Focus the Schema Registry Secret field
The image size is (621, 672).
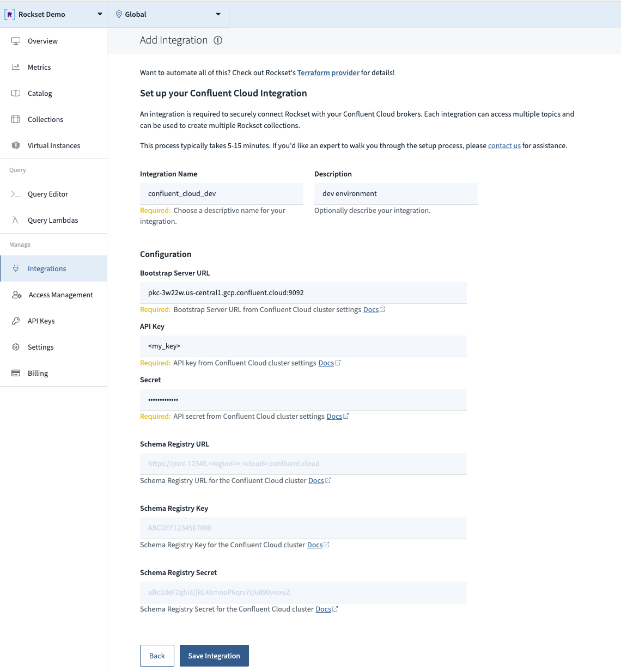pyautogui.click(x=303, y=592)
